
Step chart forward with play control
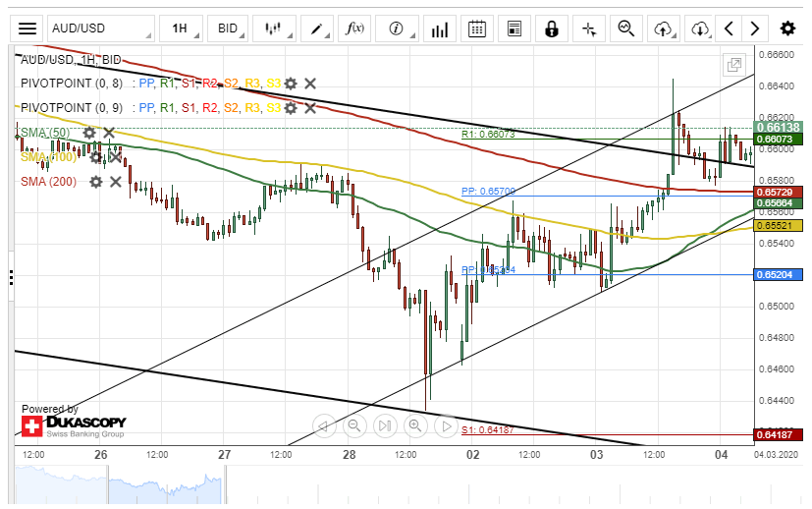[446, 426]
